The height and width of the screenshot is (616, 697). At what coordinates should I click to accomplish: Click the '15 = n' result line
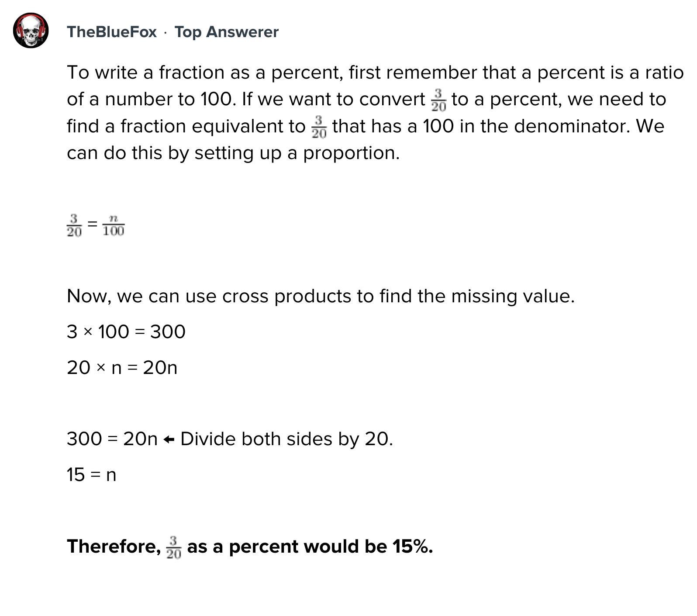[x=91, y=474]
